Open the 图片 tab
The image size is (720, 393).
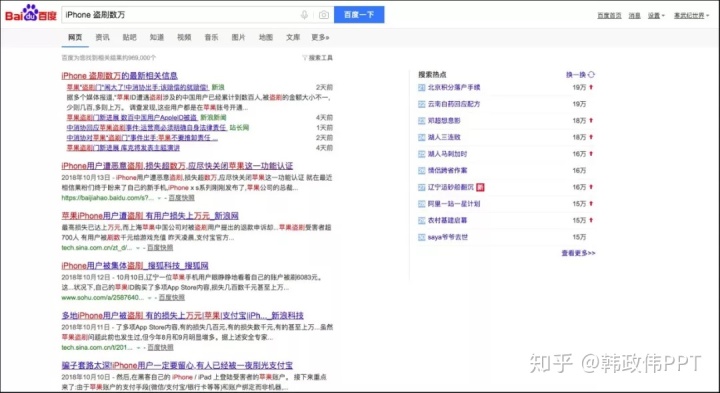point(238,37)
